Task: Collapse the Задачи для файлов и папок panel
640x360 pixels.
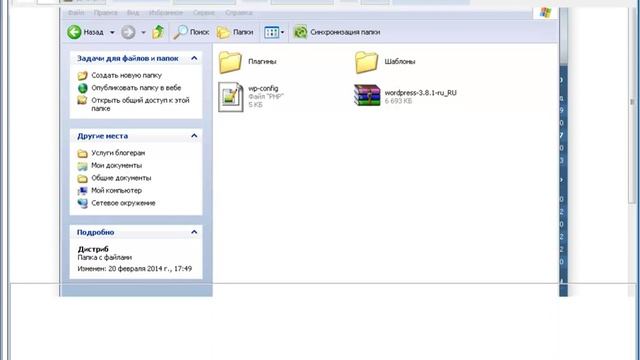Action: coord(194,58)
